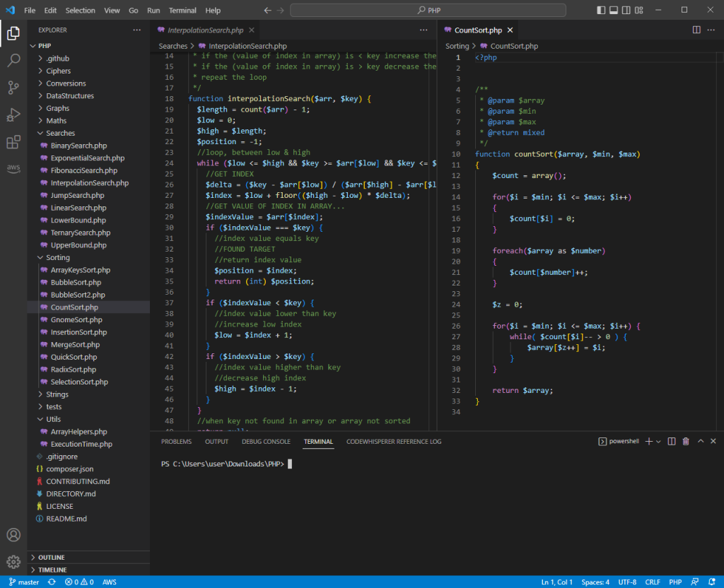Open Run and Debug view

13,114
